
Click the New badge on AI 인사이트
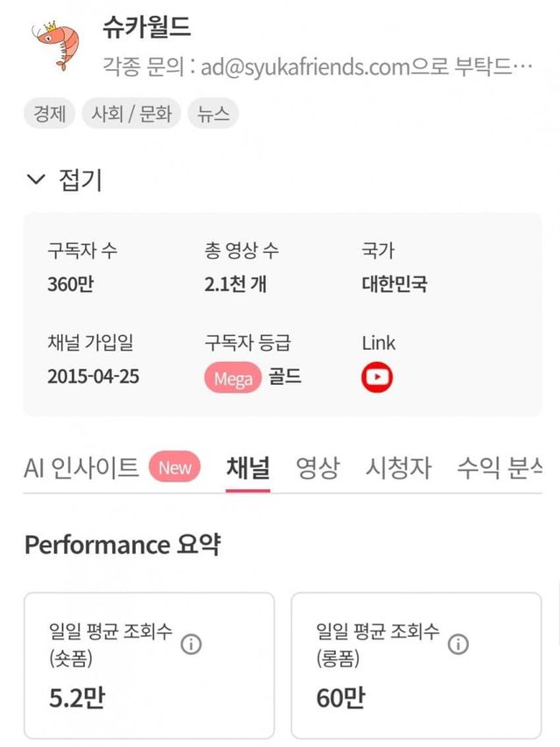click(175, 467)
